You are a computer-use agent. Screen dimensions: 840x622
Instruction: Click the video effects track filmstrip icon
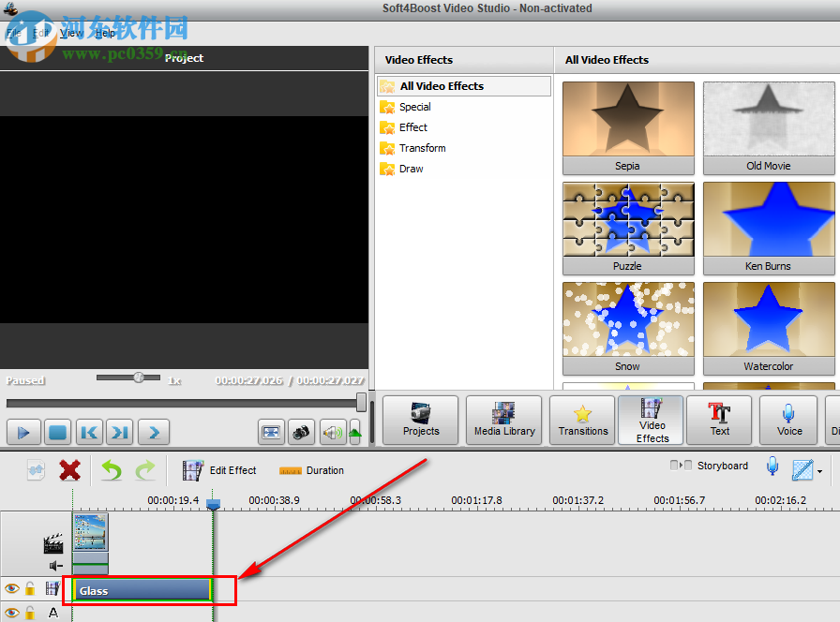[x=52, y=589]
